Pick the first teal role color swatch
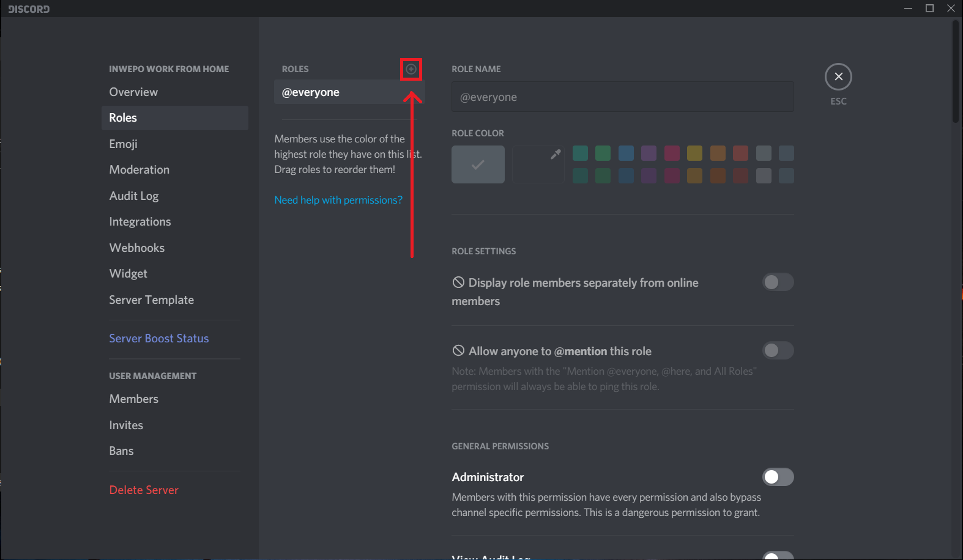The image size is (963, 560). 580,153
